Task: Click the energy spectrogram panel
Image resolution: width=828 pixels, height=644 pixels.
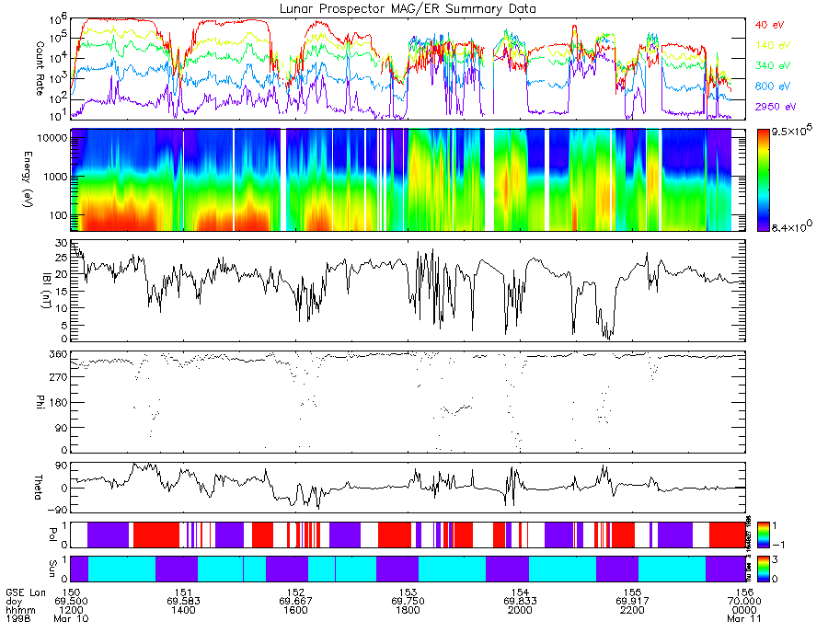Action: (x=408, y=180)
